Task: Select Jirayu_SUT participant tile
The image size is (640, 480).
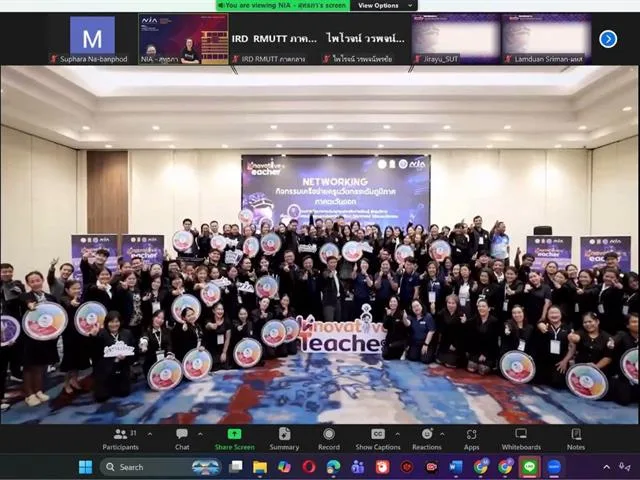Action: 456,39
